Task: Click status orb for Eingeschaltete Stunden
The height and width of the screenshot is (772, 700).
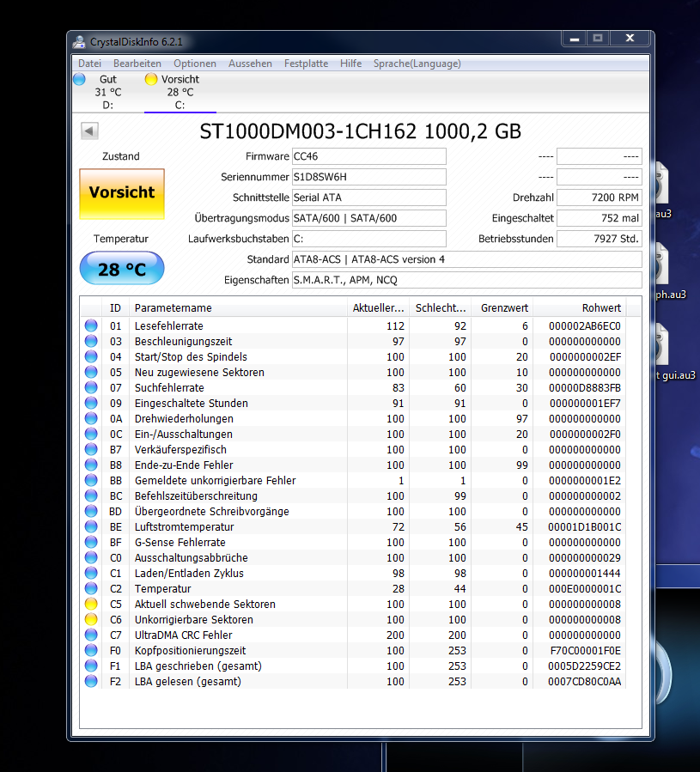Action: coord(91,404)
